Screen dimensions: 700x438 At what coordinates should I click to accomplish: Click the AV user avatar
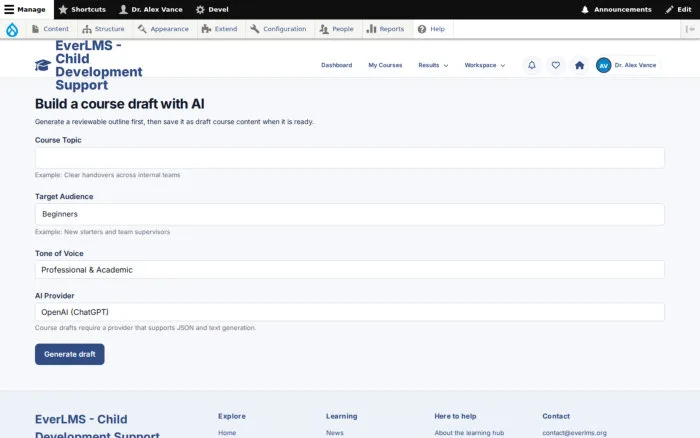[x=604, y=65]
